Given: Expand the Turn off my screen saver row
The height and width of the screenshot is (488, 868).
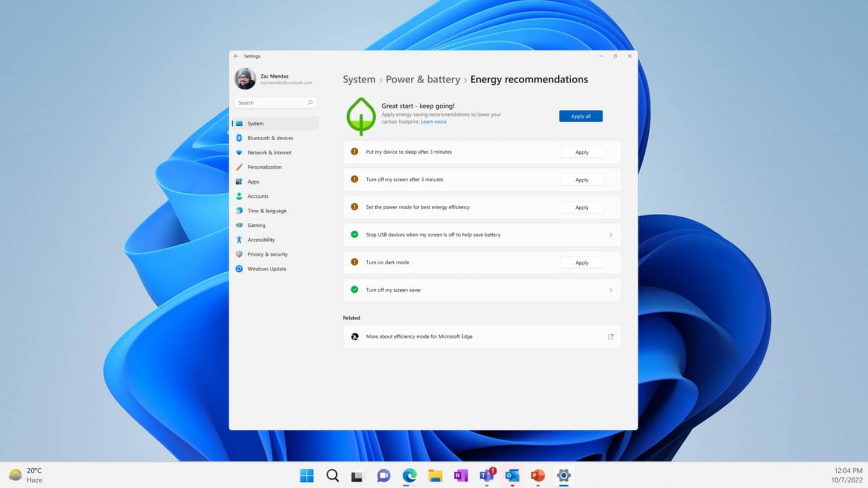Looking at the screenshot, I should pyautogui.click(x=610, y=290).
